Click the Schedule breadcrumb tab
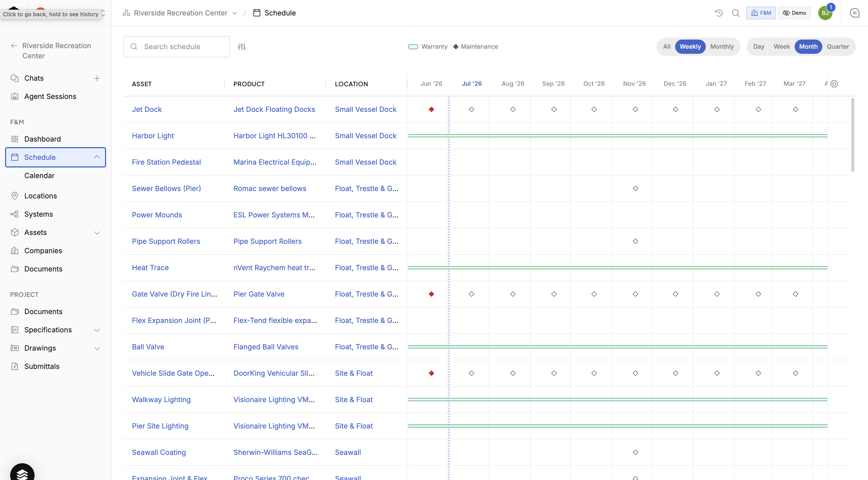 pyautogui.click(x=274, y=13)
